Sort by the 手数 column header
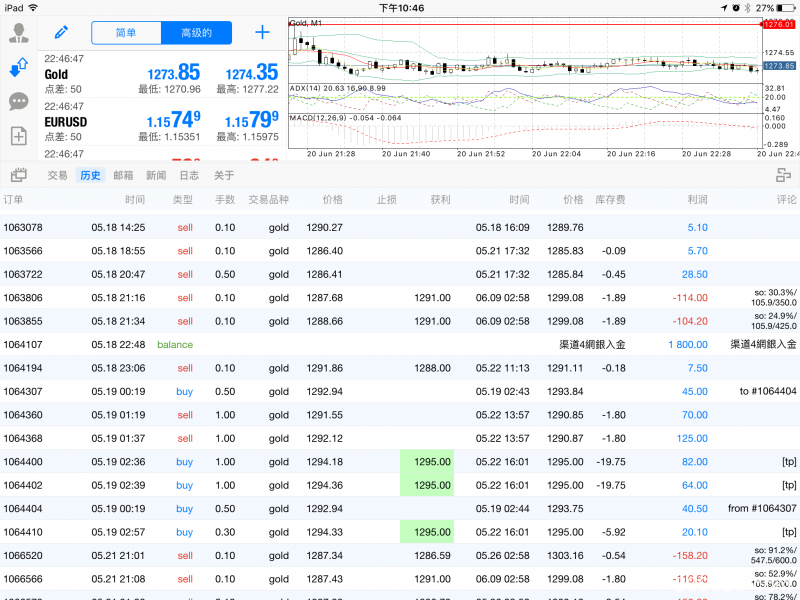800x600 pixels. pyautogui.click(x=225, y=199)
